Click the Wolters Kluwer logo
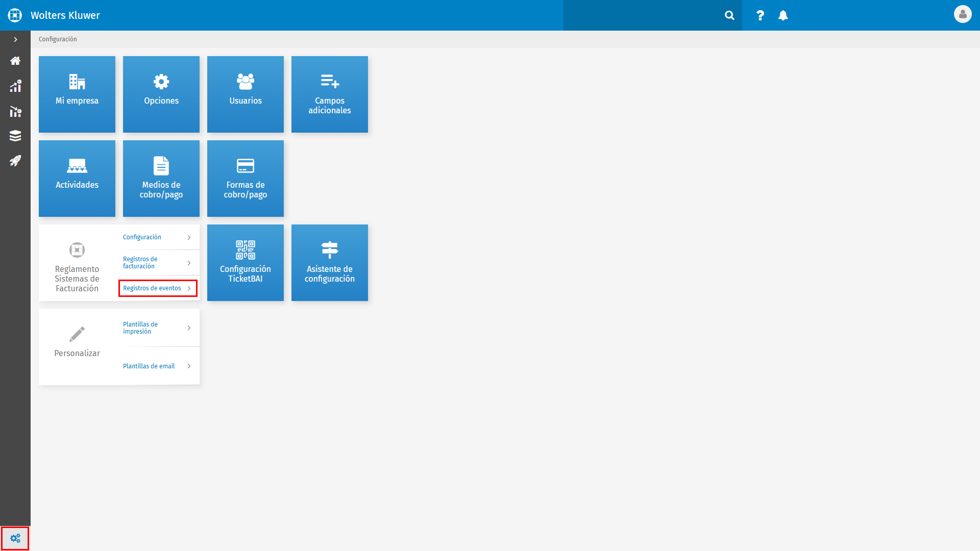This screenshot has height=551, width=980. (15, 15)
